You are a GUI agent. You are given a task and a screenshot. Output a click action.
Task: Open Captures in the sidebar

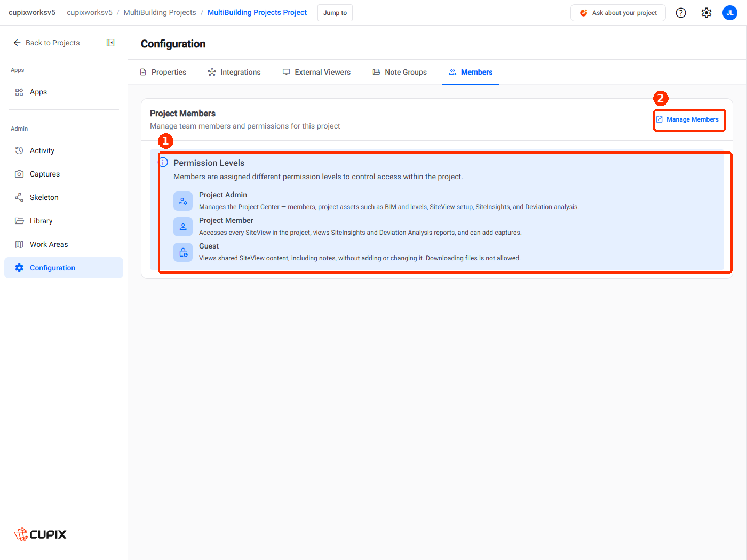tap(63, 174)
